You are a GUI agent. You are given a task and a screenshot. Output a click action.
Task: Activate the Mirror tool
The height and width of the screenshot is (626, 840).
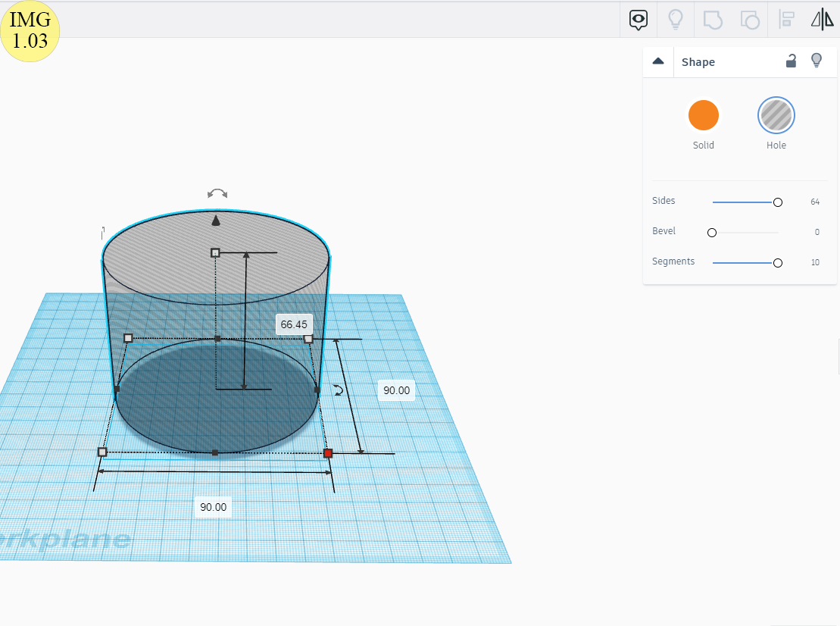[823, 20]
